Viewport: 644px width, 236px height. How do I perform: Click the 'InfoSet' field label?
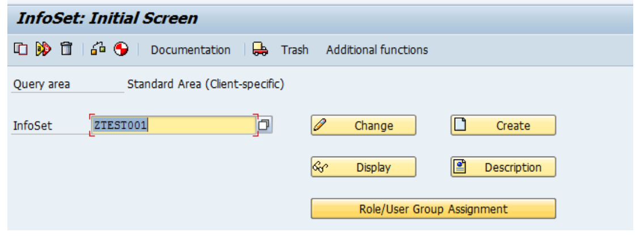click(x=32, y=126)
